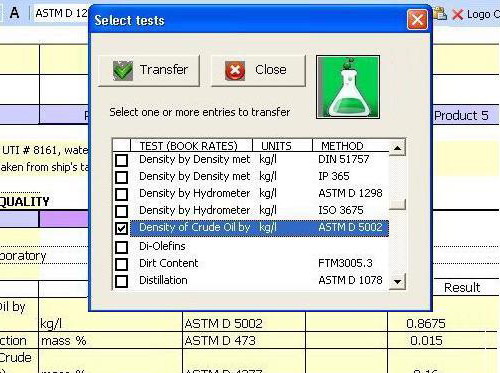Click the ISO 3675 method entry
The width and height of the screenshot is (500, 373).
click(341, 210)
